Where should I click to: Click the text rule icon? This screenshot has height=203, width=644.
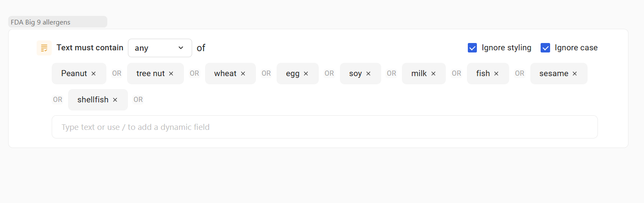(44, 48)
